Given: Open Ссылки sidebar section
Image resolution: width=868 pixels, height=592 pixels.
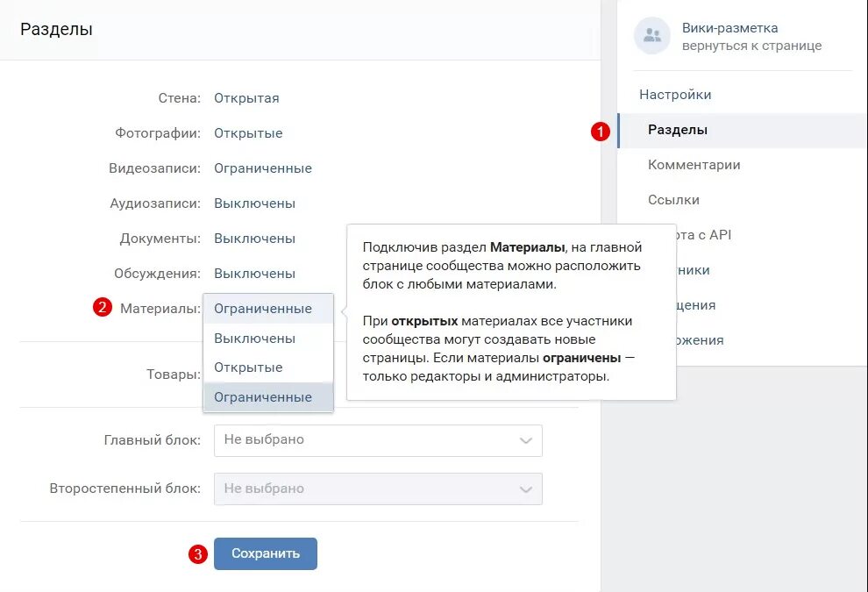Looking at the screenshot, I should (x=673, y=200).
